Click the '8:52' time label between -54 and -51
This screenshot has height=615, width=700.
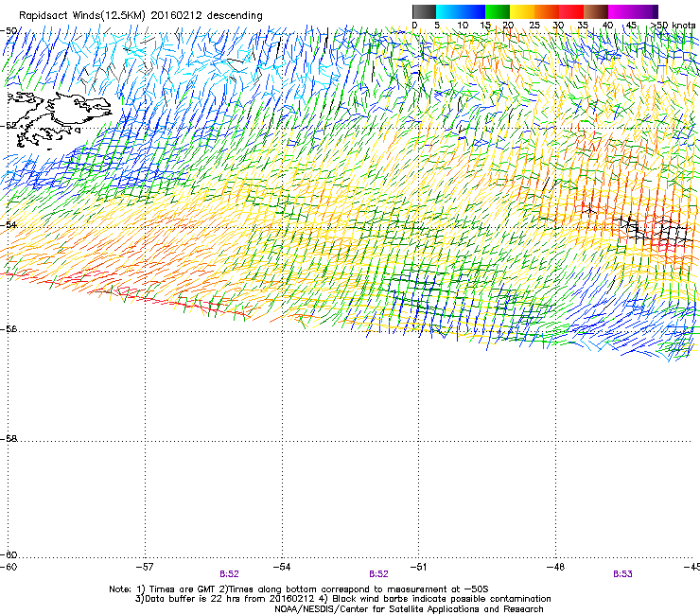[x=378, y=574]
